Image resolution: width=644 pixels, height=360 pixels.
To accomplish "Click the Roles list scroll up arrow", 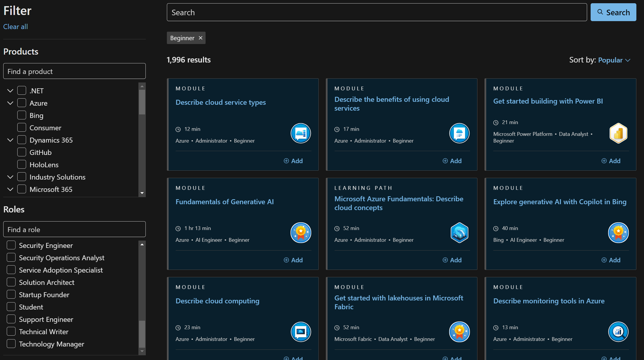I will point(142,244).
